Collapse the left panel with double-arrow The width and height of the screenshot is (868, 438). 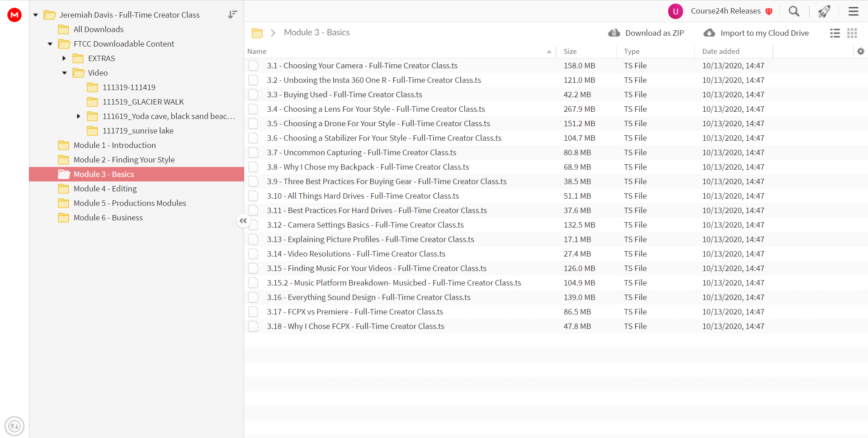[243, 221]
